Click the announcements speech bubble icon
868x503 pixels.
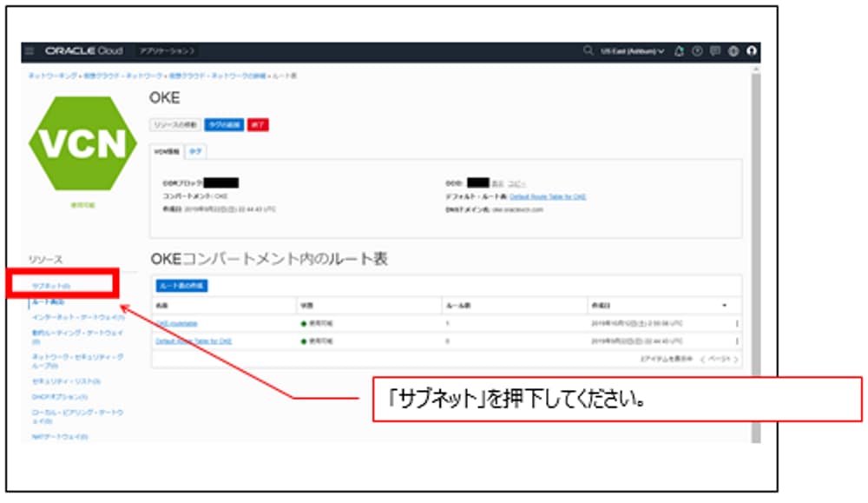714,52
